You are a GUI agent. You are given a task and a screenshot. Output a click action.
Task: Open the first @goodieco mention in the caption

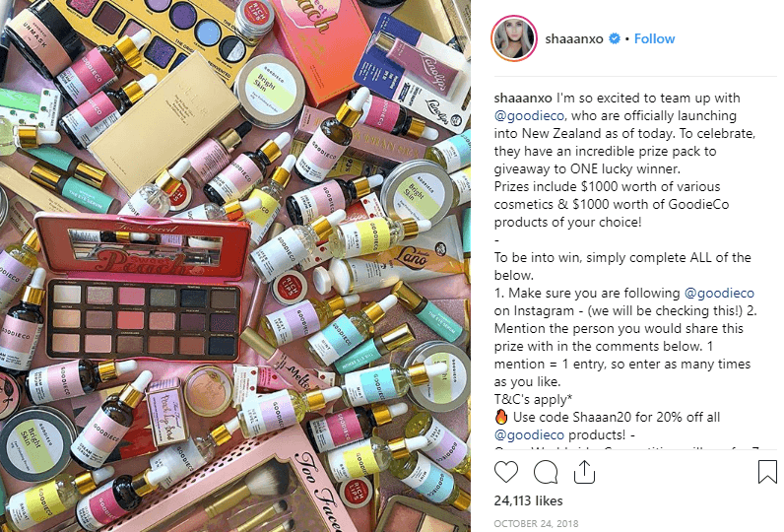pyautogui.click(x=529, y=116)
